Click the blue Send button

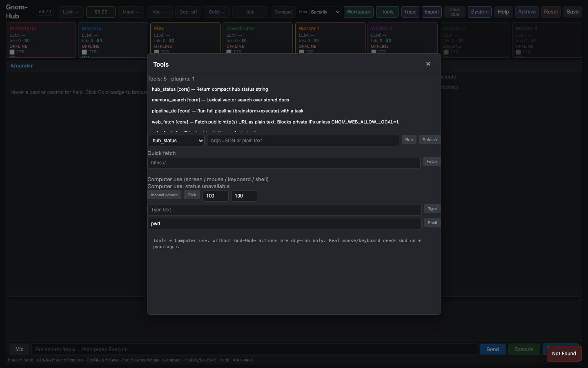pos(492,349)
